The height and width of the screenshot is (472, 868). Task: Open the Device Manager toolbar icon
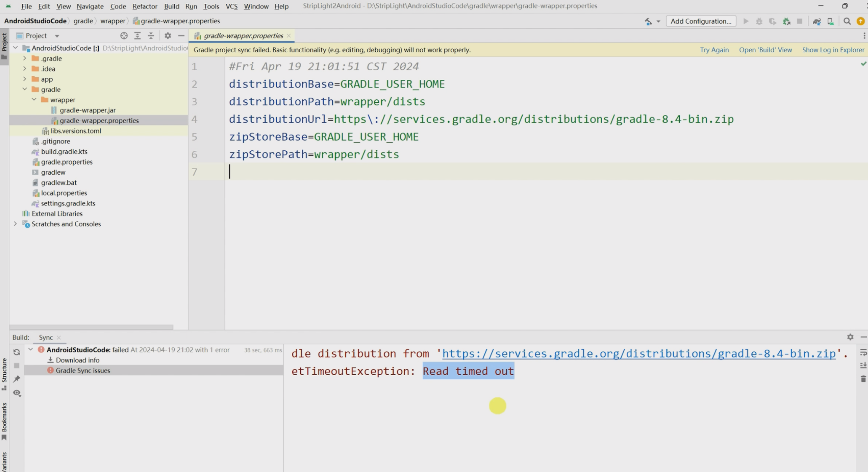pyautogui.click(x=830, y=21)
